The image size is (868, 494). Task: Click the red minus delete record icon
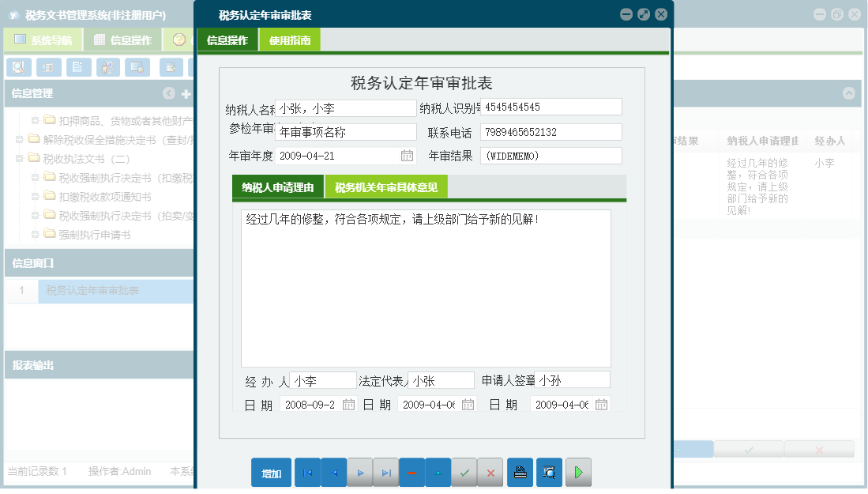pyautogui.click(x=411, y=472)
